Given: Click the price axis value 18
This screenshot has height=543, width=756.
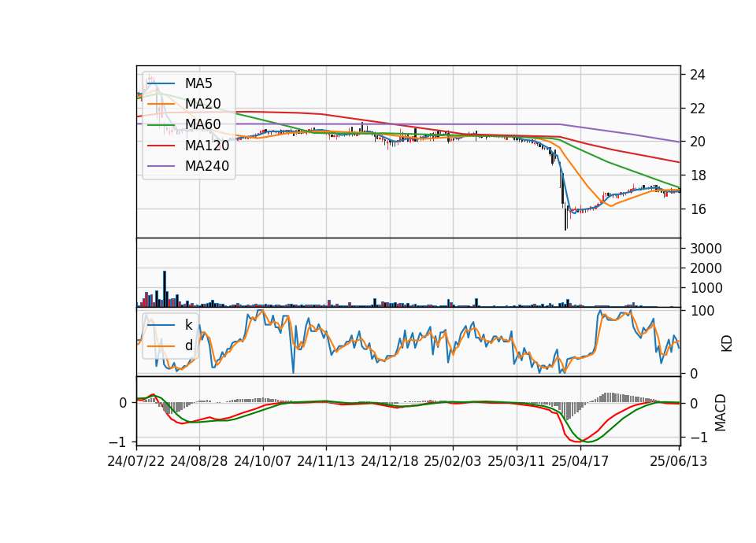Looking at the screenshot, I should (x=698, y=175).
